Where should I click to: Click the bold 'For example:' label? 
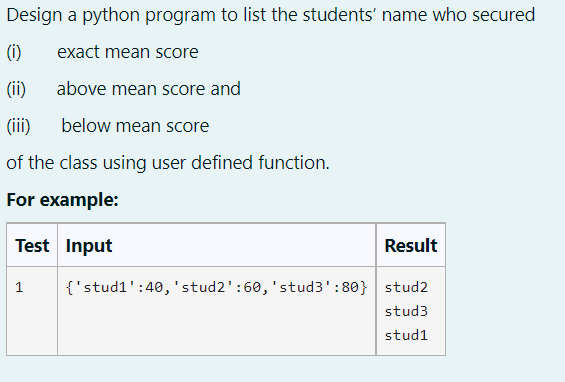(62, 200)
